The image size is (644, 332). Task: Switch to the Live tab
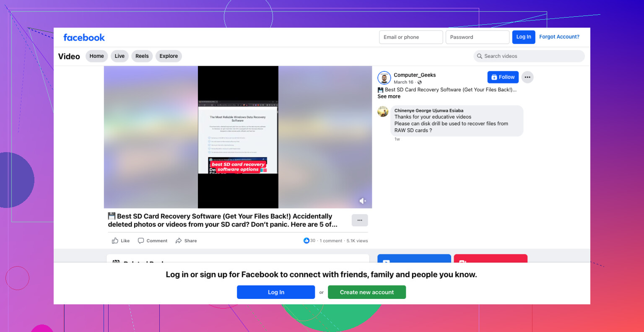[x=119, y=56]
